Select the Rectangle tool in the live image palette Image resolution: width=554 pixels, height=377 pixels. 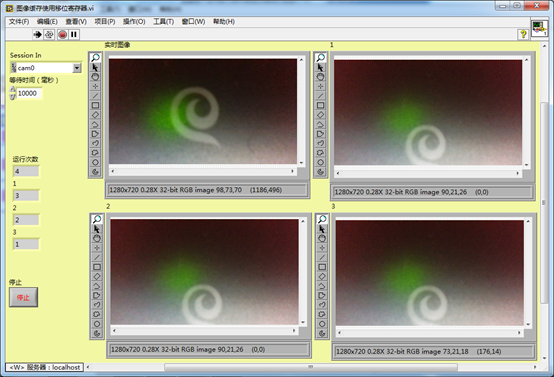click(x=95, y=105)
